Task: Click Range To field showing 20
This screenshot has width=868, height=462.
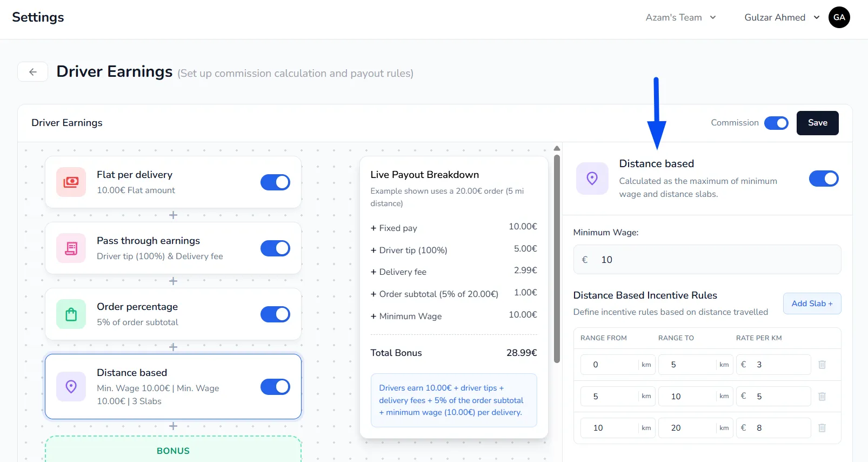Action: click(696, 428)
